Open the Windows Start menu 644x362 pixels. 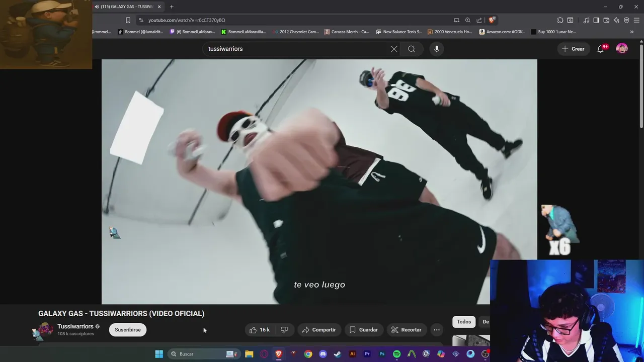pos(159,354)
